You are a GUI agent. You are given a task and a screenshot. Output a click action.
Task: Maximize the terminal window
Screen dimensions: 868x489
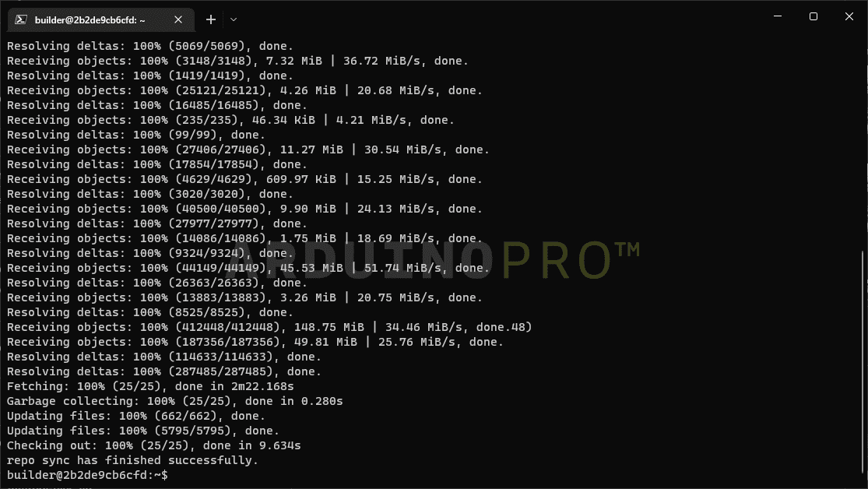coord(814,16)
